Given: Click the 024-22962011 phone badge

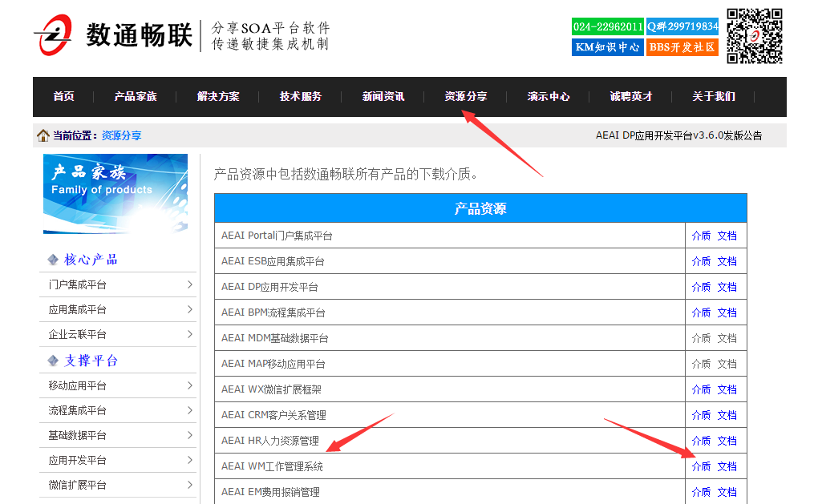Looking at the screenshot, I should pyautogui.click(x=607, y=26).
